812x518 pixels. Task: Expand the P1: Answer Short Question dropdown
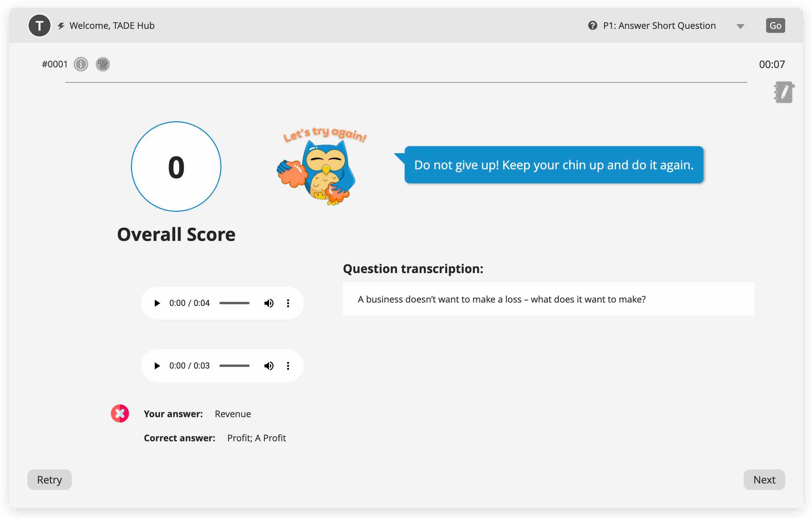(x=742, y=25)
